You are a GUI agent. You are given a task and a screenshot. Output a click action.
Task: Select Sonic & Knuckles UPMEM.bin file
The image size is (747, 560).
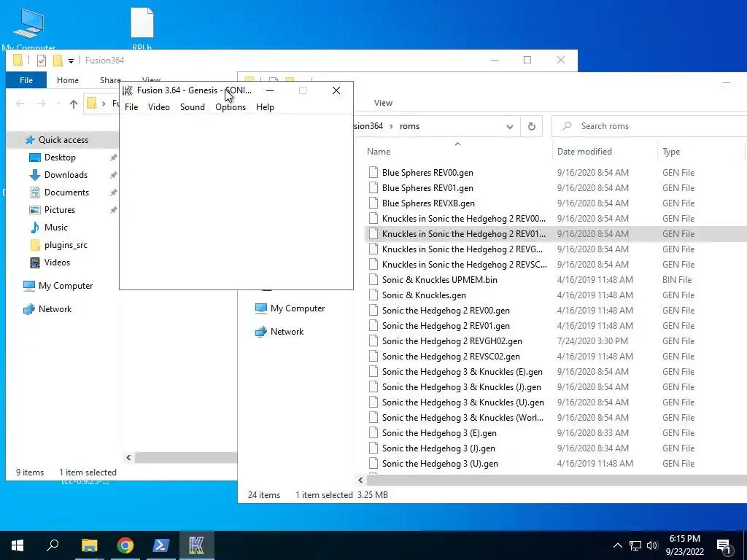[440, 280]
